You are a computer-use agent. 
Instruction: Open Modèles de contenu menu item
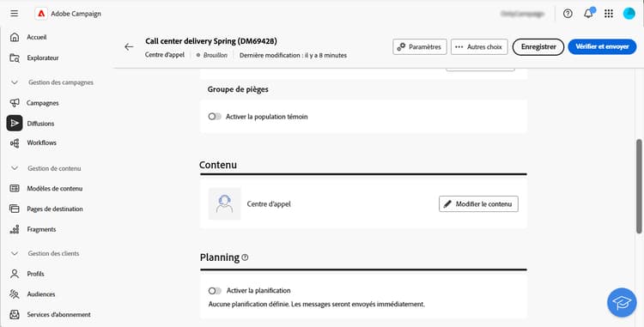coord(55,188)
